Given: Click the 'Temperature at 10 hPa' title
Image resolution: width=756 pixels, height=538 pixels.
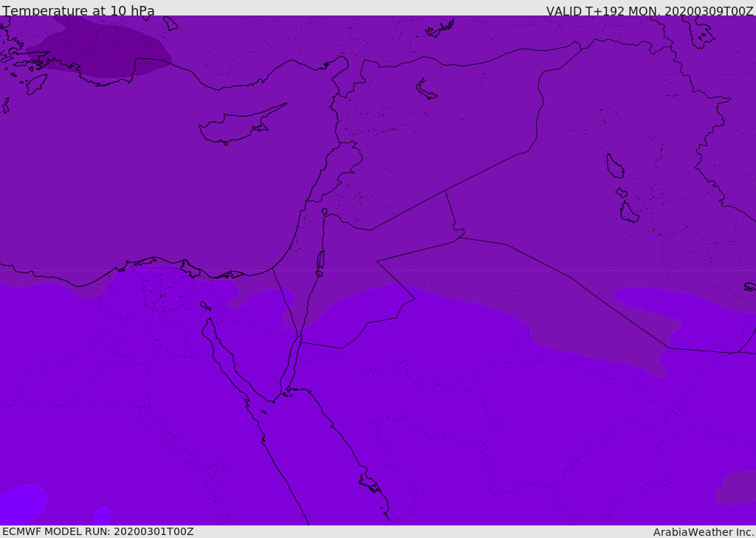Looking at the screenshot, I should 78,10.
